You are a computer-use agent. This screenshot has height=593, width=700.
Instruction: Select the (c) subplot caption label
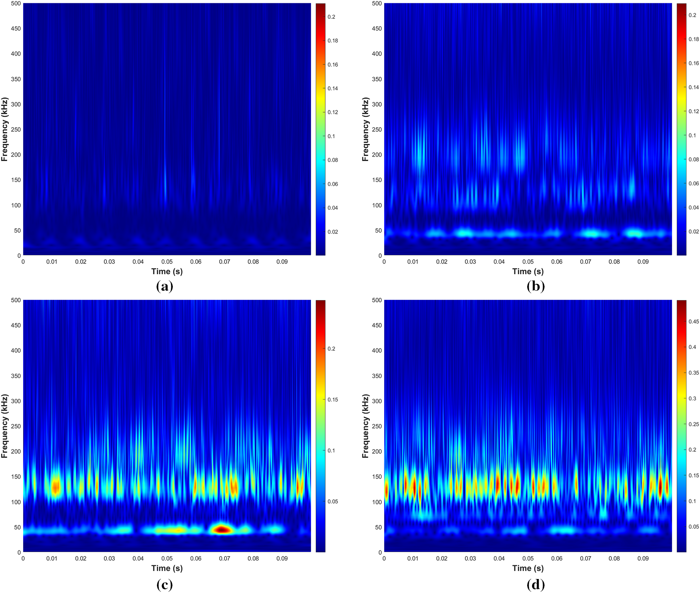pos(165,585)
